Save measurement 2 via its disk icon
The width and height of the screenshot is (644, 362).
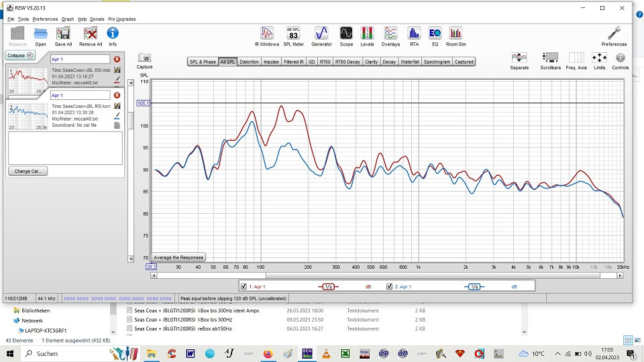click(x=117, y=106)
